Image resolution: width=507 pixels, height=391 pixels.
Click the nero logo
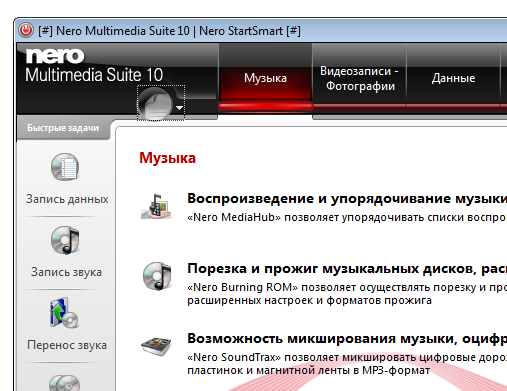(x=55, y=55)
